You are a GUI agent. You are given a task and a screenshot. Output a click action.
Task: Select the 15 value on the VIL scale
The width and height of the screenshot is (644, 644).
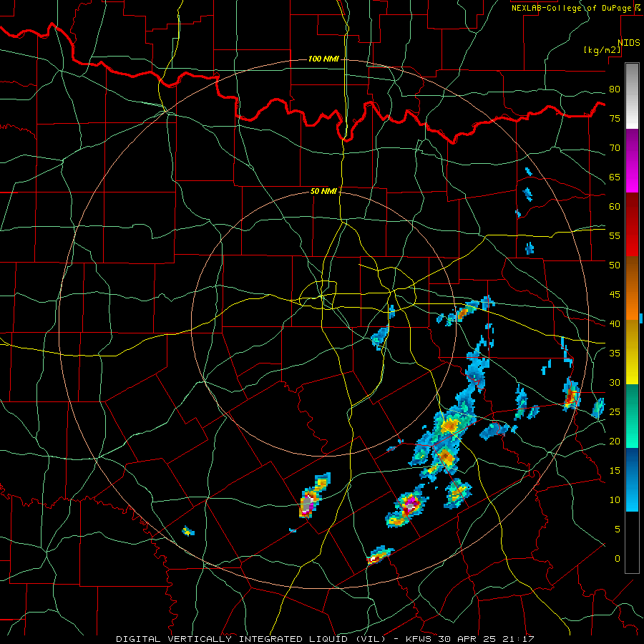pos(615,471)
